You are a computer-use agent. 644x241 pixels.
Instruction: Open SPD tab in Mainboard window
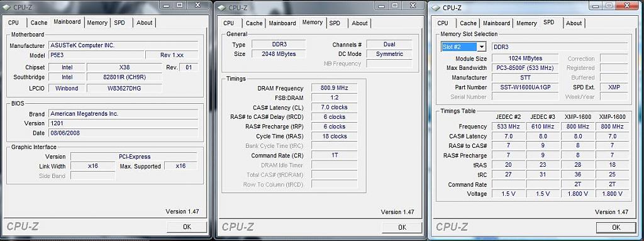(119, 23)
